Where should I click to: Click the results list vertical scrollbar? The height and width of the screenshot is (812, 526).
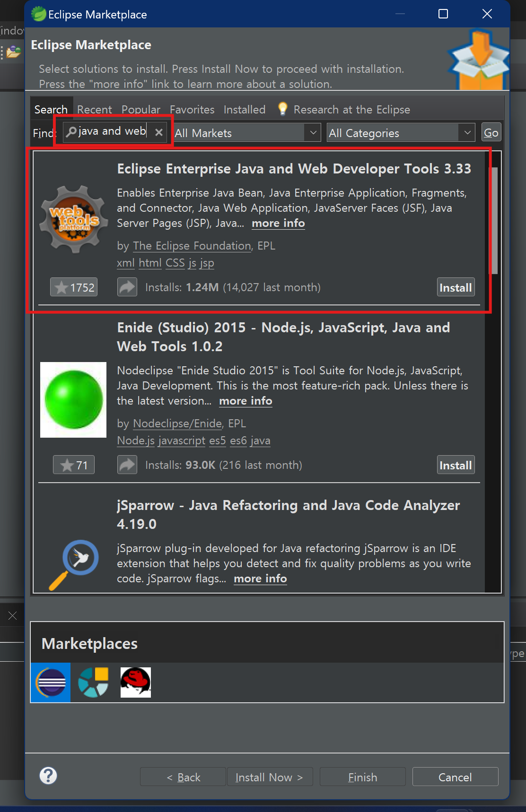pos(494,221)
